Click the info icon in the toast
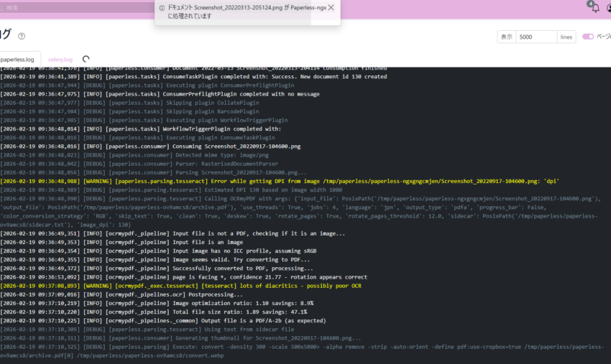Viewport: 611px width, 364px height. tap(161, 8)
